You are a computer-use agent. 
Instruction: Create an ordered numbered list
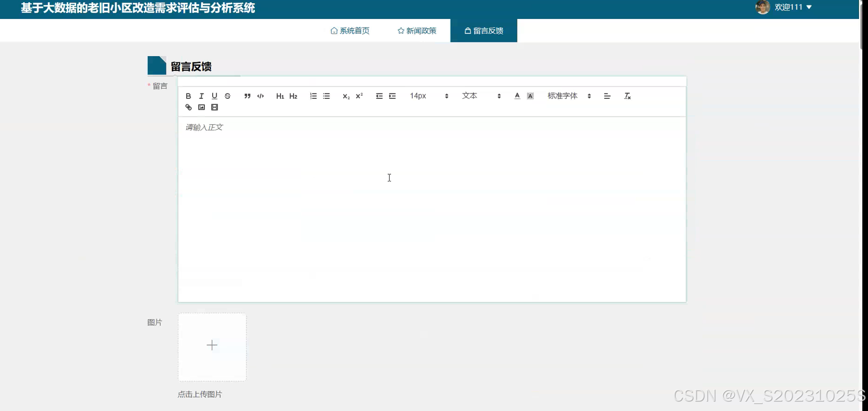pyautogui.click(x=313, y=96)
